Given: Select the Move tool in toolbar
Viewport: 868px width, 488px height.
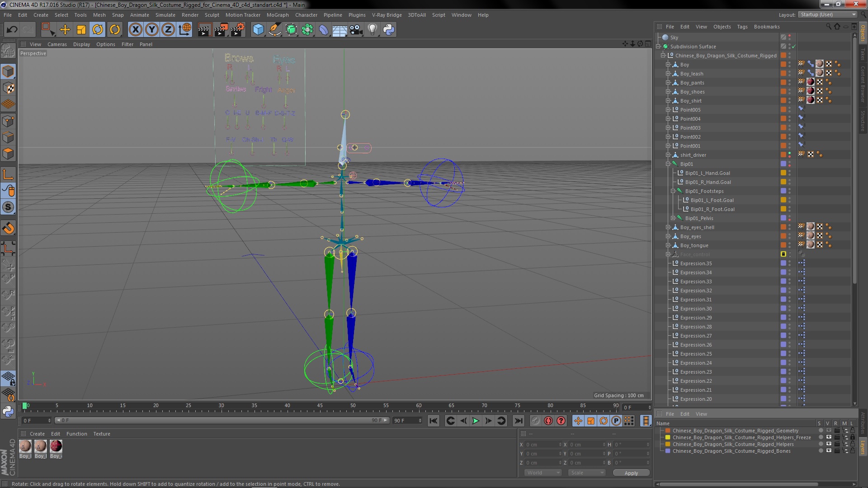Looking at the screenshot, I should pos(65,30).
